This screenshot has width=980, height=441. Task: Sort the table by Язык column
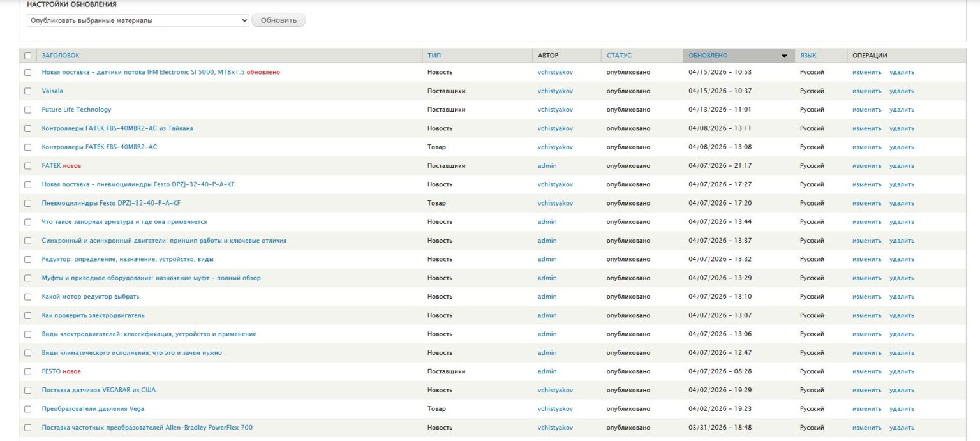coord(808,56)
